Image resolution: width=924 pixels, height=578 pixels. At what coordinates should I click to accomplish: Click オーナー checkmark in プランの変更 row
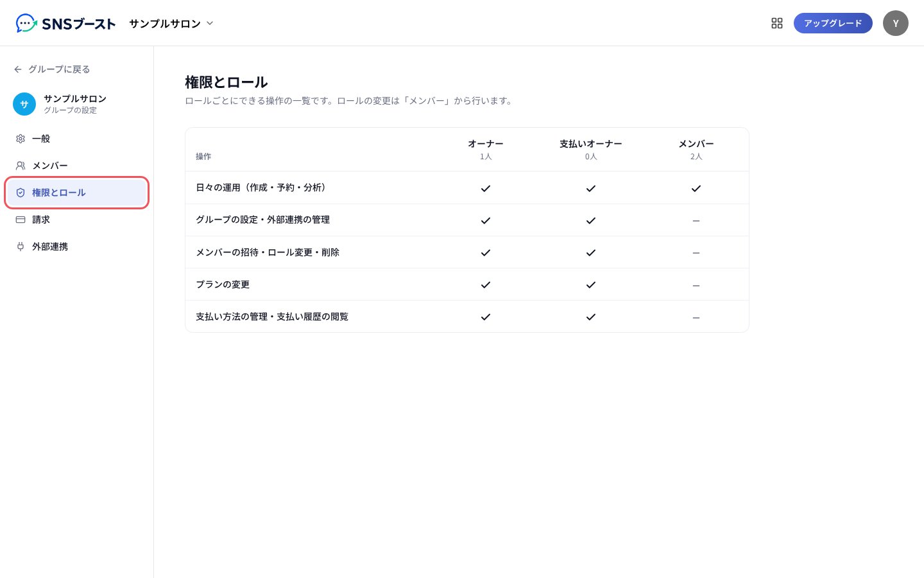(486, 285)
